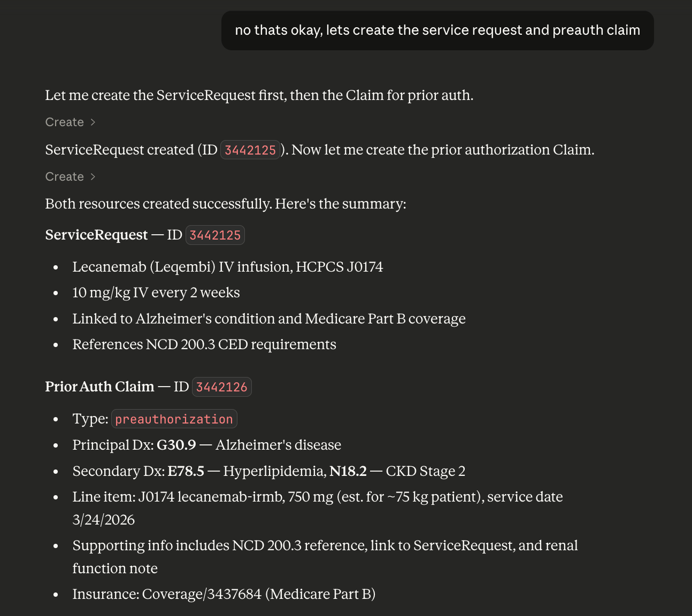Click the Medicare Part B coverage bullet
Image resolution: width=692 pixels, height=616 pixels.
click(x=268, y=319)
